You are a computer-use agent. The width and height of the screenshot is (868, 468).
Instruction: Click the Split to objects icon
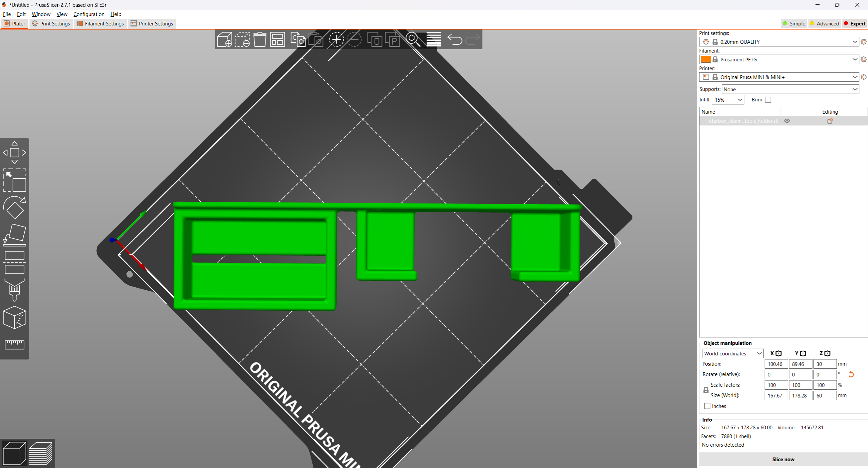(x=375, y=40)
